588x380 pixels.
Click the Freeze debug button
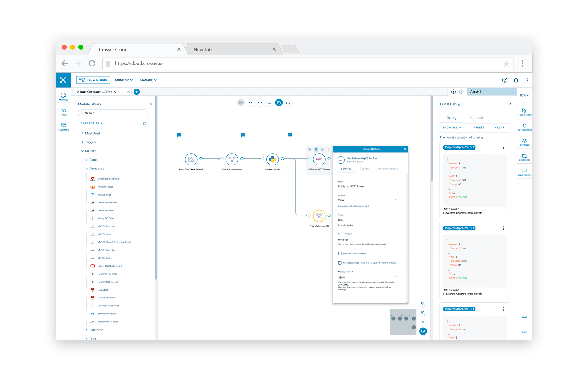tap(479, 127)
